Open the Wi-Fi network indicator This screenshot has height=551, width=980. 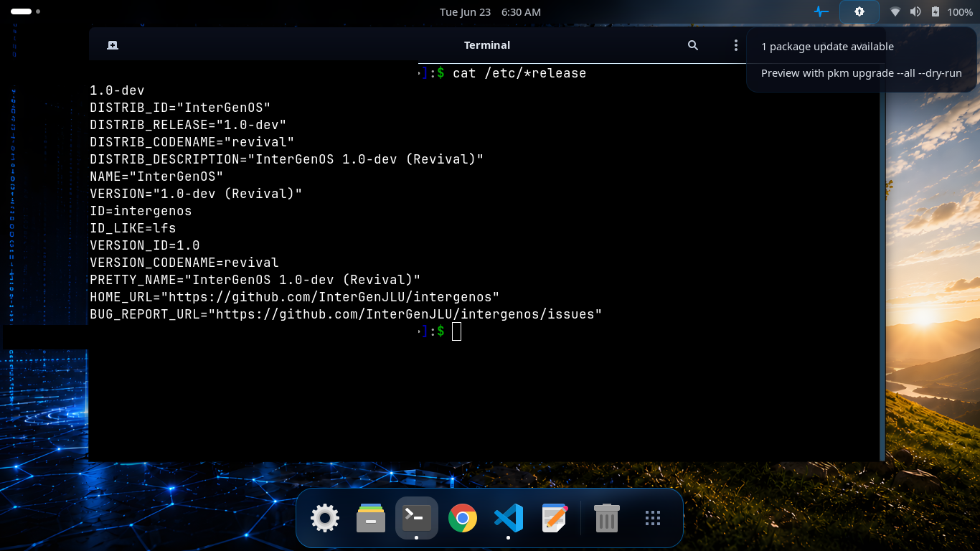tap(895, 12)
